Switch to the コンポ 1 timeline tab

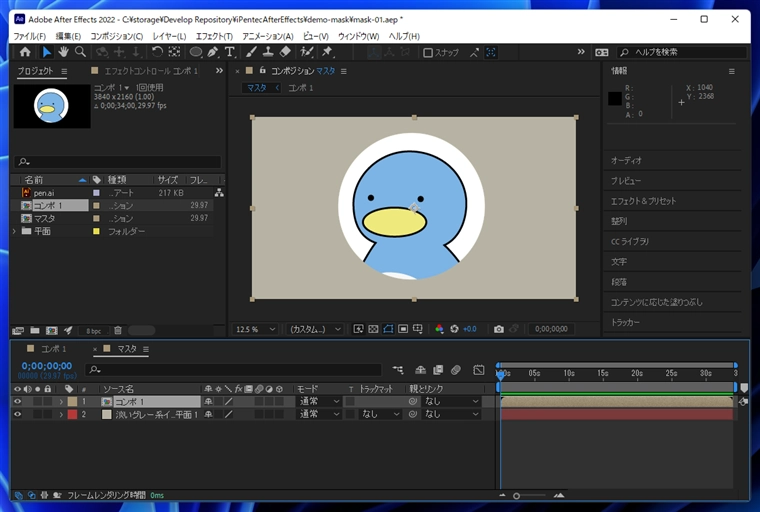click(54, 349)
